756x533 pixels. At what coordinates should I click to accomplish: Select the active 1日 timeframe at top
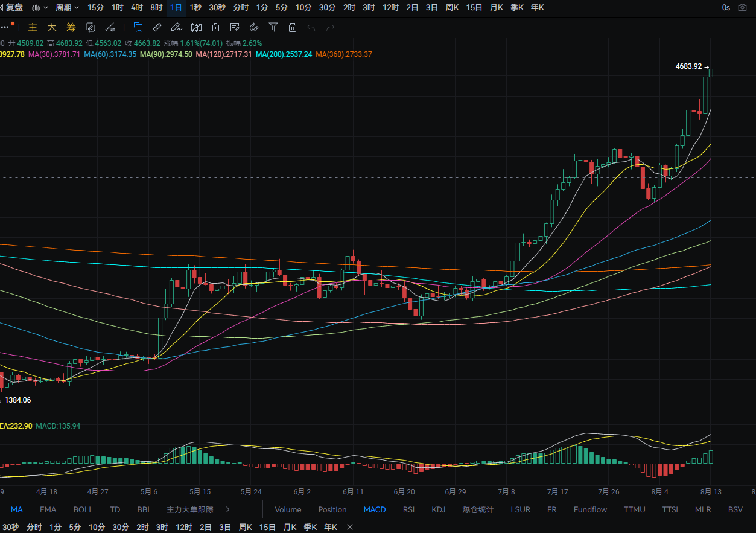coord(176,8)
